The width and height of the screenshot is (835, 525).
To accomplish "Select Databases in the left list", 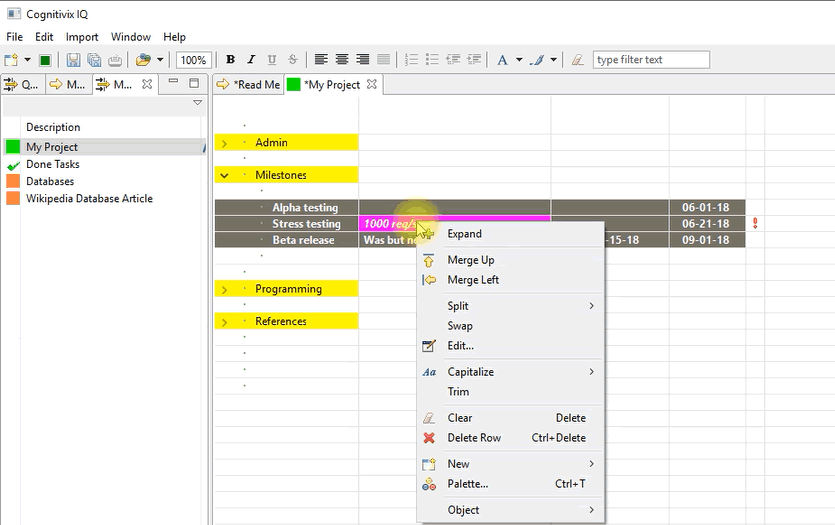I will pyautogui.click(x=50, y=181).
